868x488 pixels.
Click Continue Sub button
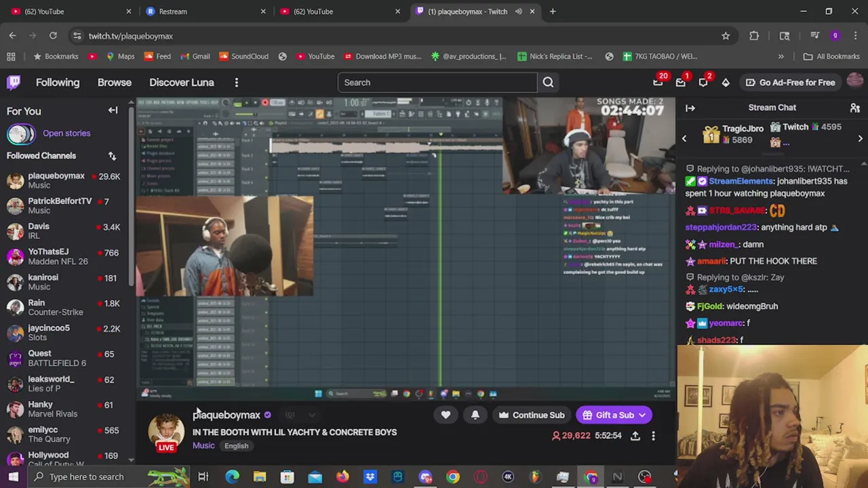[532, 415]
